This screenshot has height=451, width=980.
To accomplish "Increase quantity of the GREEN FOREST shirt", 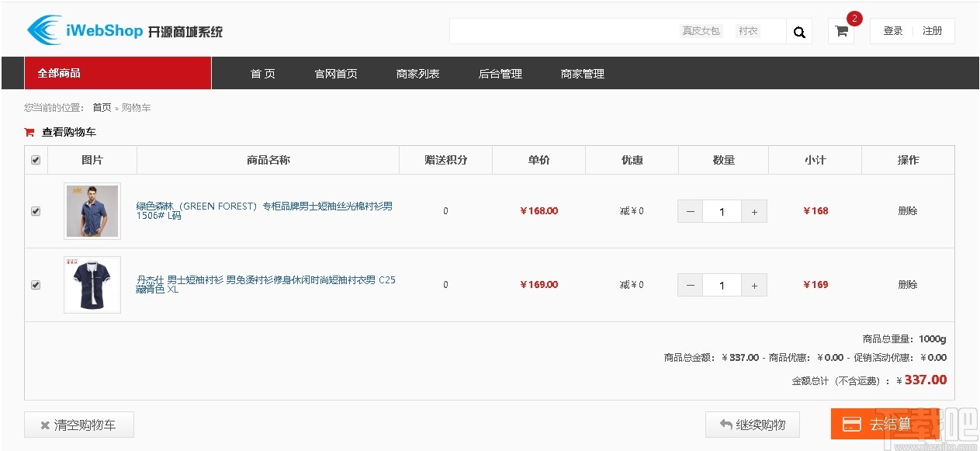I will pos(753,210).
